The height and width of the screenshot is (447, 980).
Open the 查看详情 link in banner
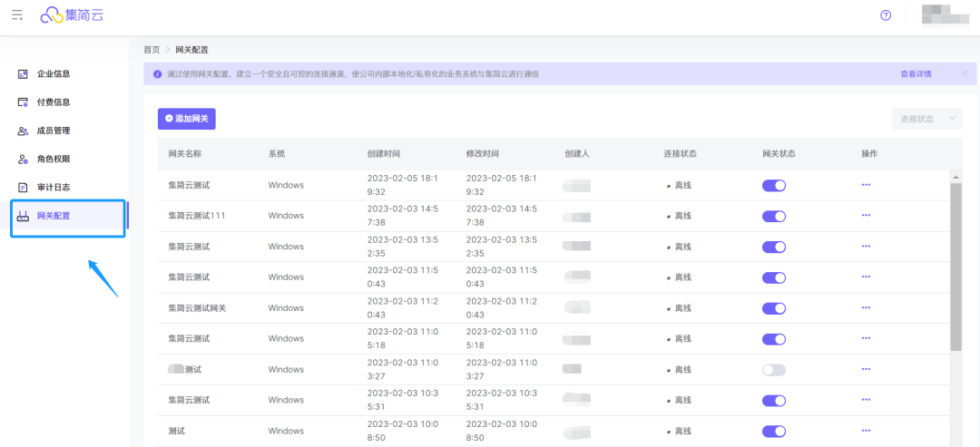click(915, 74)
